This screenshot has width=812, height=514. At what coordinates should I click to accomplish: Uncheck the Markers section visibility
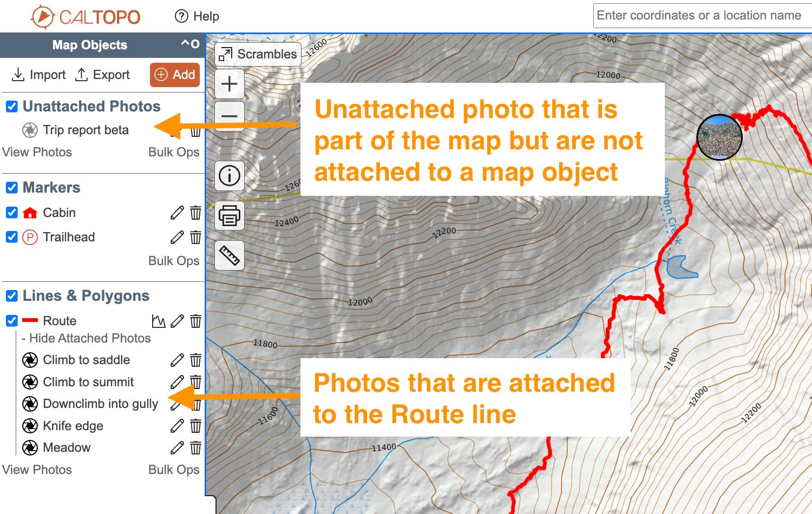tap(11, 187)
